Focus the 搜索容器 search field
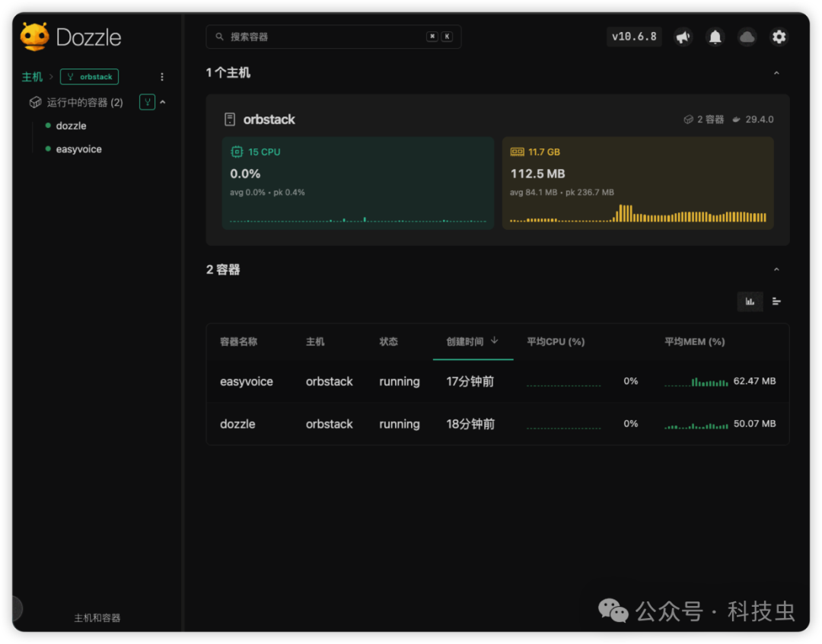Viewport: 822px width, 644px height. coord(333,37)
